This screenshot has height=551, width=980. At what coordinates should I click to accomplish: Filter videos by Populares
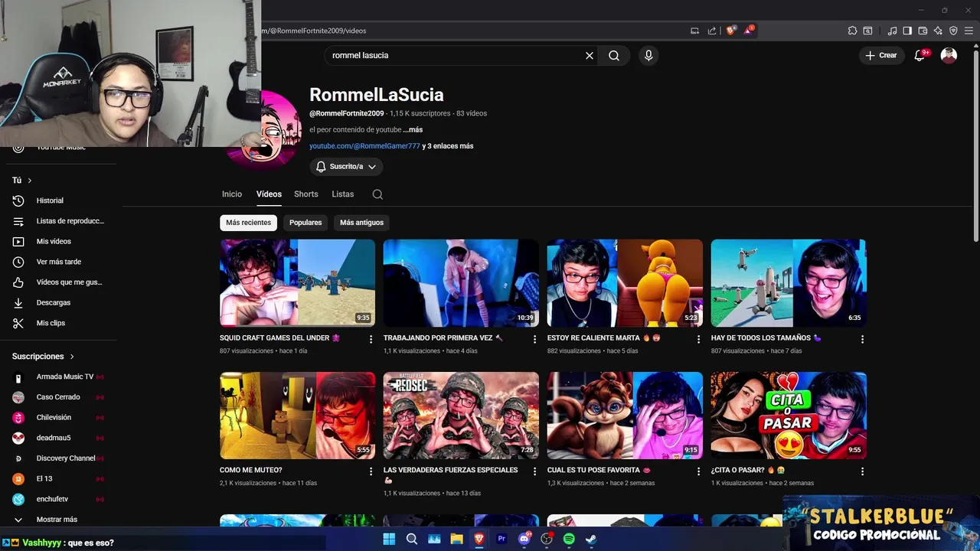point(305,223)
